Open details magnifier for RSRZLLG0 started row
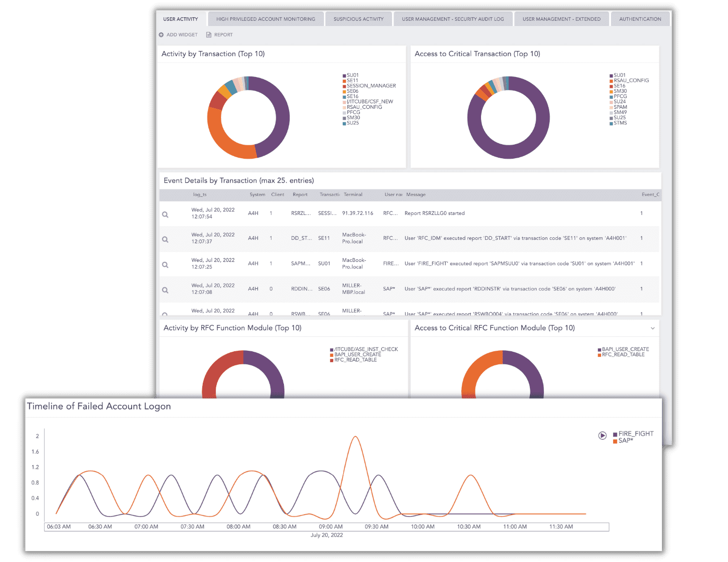This screenshot has width=728, height=562. point(165,214)
